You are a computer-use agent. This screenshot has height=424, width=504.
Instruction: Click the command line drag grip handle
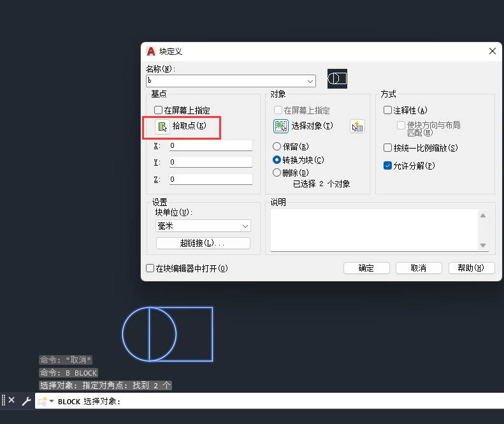coord(4,400)
